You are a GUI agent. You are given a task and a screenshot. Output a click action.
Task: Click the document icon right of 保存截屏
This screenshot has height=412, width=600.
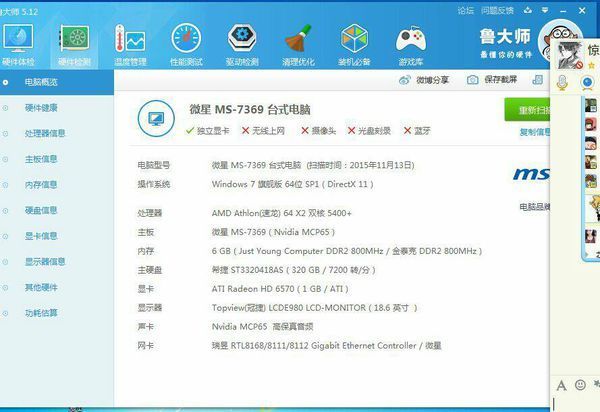pyautogui.click(x=538, y=80)
